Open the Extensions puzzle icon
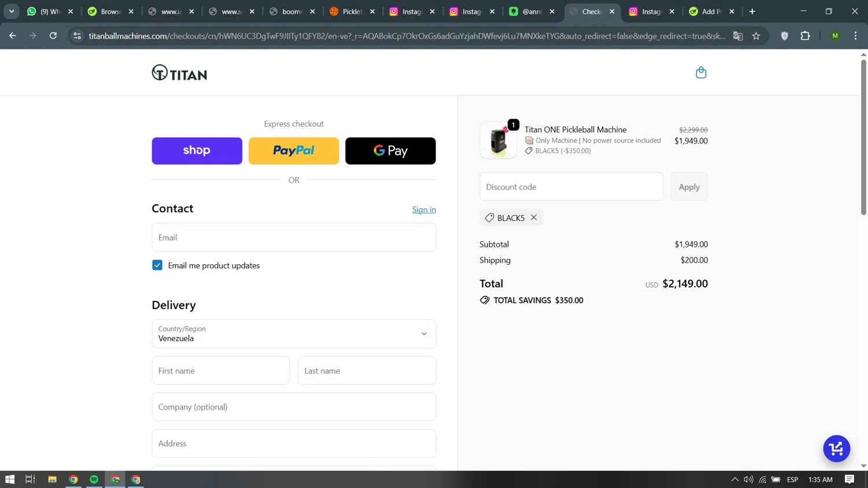Image resolution: width=868 pixels, height=488 pixels. coord(805,36)
